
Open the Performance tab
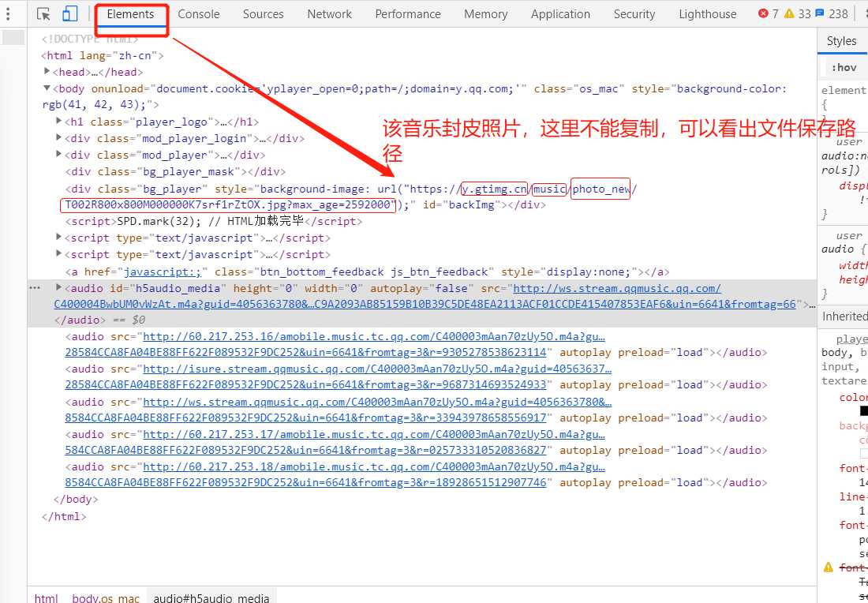(x=408, y=14)
